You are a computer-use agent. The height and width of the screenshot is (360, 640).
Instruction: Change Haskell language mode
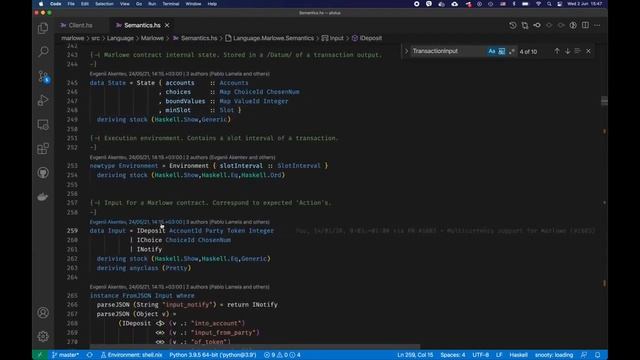pos(518,355)
